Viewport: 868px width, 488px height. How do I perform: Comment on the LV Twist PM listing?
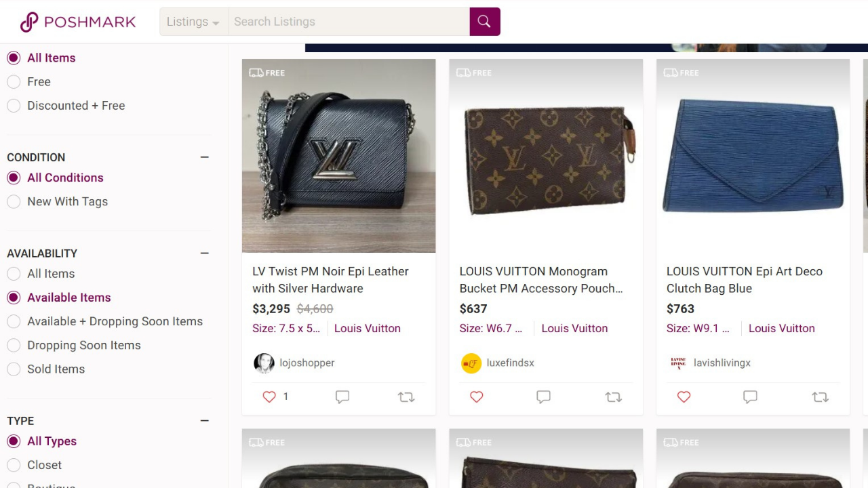pos(342,397)
